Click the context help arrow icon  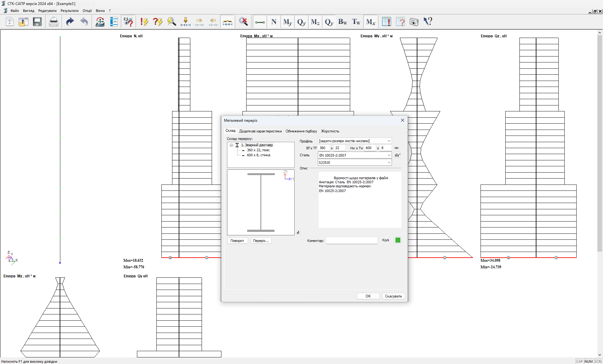click(x=428, y=22)
